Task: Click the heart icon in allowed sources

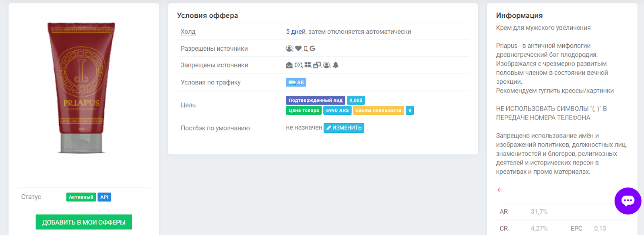Action: [298, 49]
